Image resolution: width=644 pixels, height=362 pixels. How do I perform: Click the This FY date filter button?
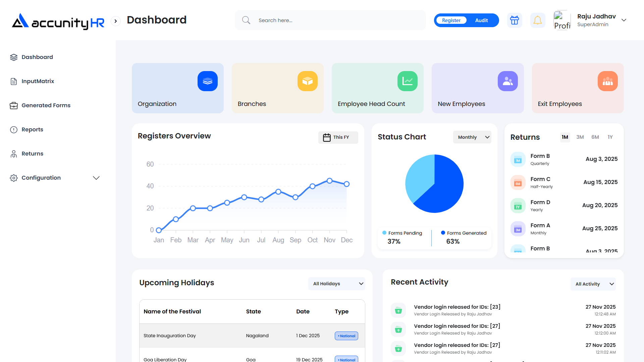click(x=338, y=137)
